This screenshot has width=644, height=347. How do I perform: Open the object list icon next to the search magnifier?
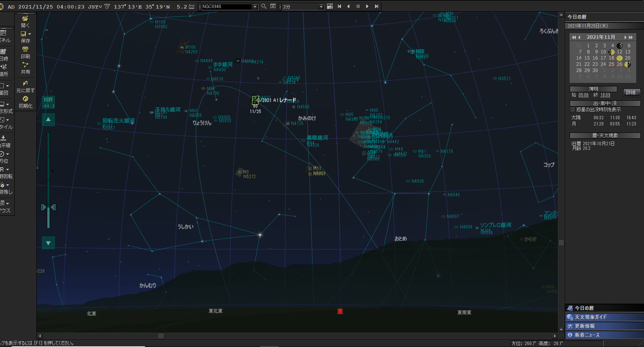click(273, 6)
